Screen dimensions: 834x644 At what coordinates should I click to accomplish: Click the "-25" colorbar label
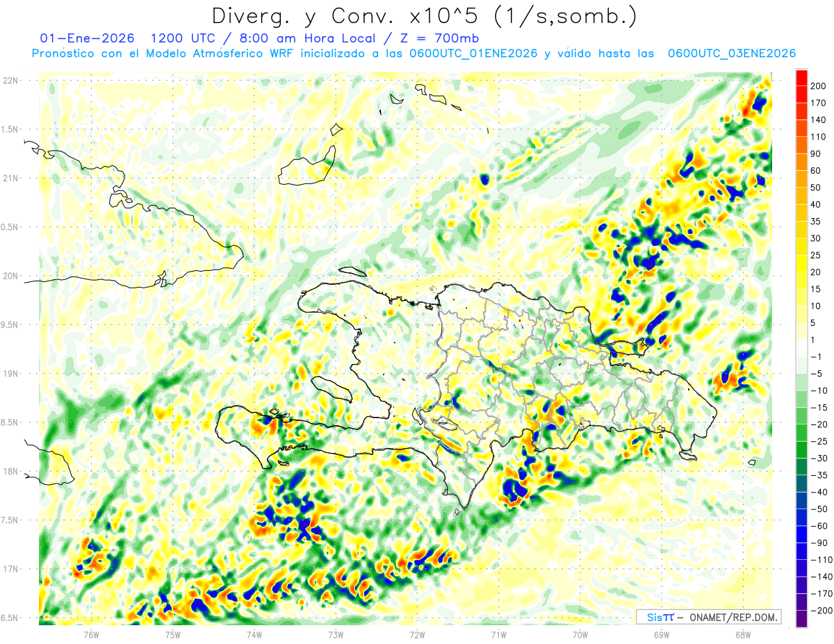pos(818,441)
